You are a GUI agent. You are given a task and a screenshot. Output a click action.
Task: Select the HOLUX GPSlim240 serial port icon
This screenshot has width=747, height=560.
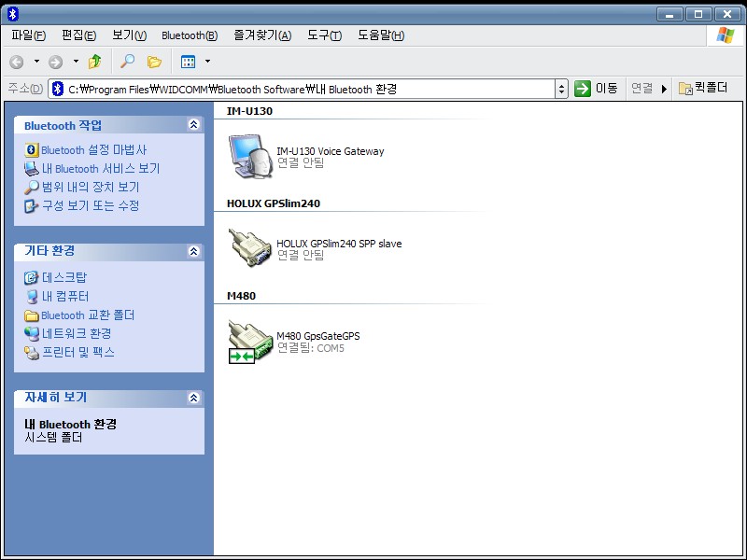click(250, 247)
